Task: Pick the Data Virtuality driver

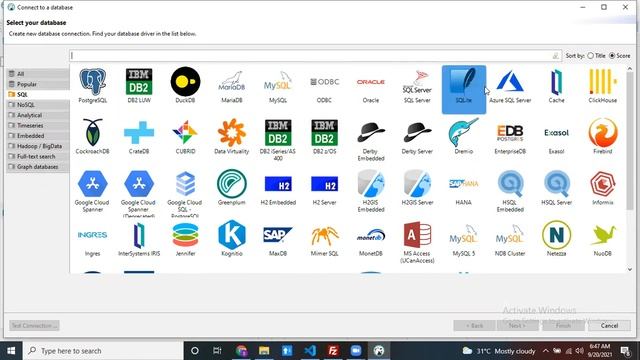Action: [x=231, y=136]
